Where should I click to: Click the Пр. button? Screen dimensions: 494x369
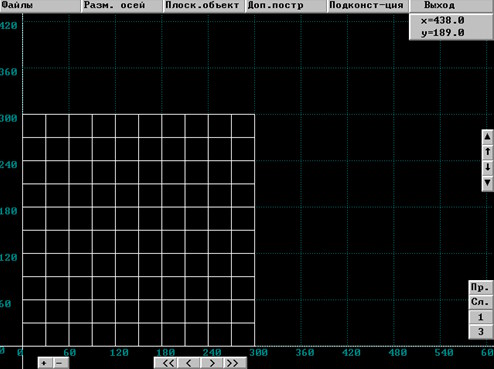pos(480,287)
